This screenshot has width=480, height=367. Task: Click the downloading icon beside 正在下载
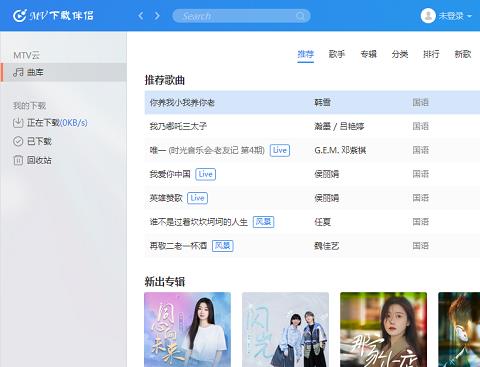18,123
